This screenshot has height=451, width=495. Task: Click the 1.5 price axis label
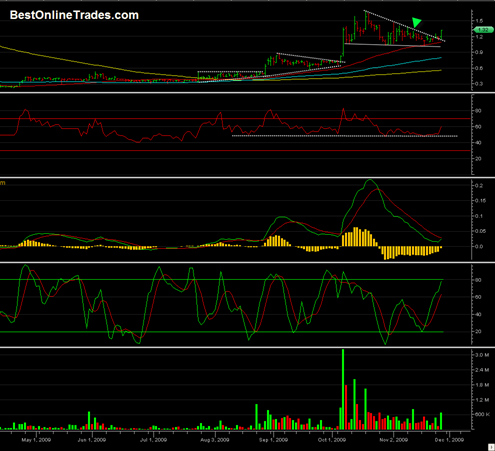coord(479,21)
